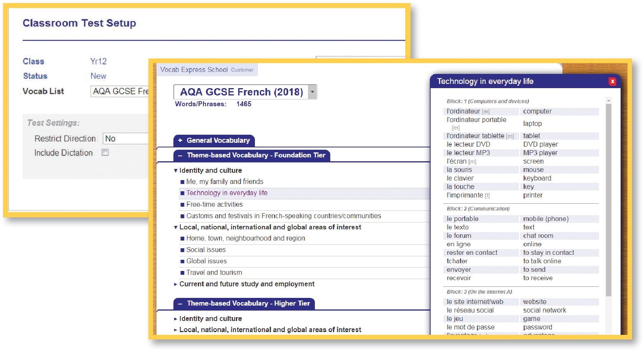
Task: Open the Restrict Direction dropdown showing No
Action: tap(126, 139)
